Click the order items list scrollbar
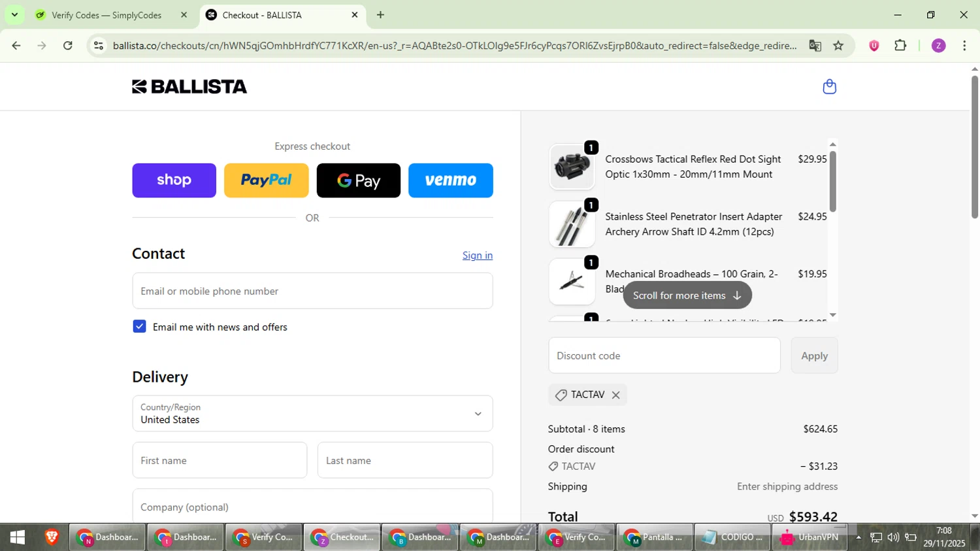 pos(832,182)
